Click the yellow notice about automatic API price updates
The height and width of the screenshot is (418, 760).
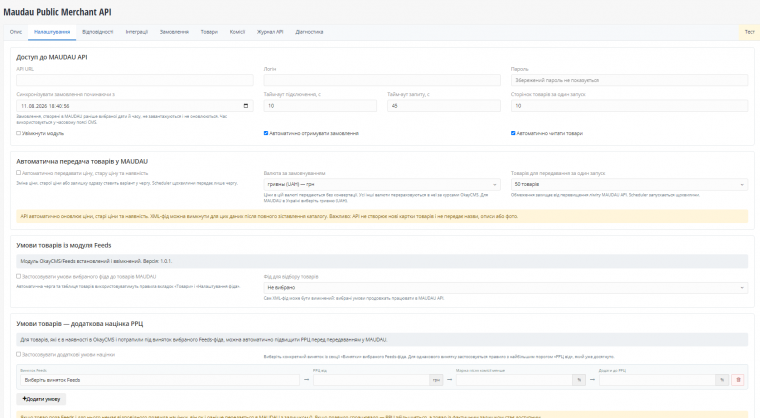pyautogui.click(x=382, y=216)
